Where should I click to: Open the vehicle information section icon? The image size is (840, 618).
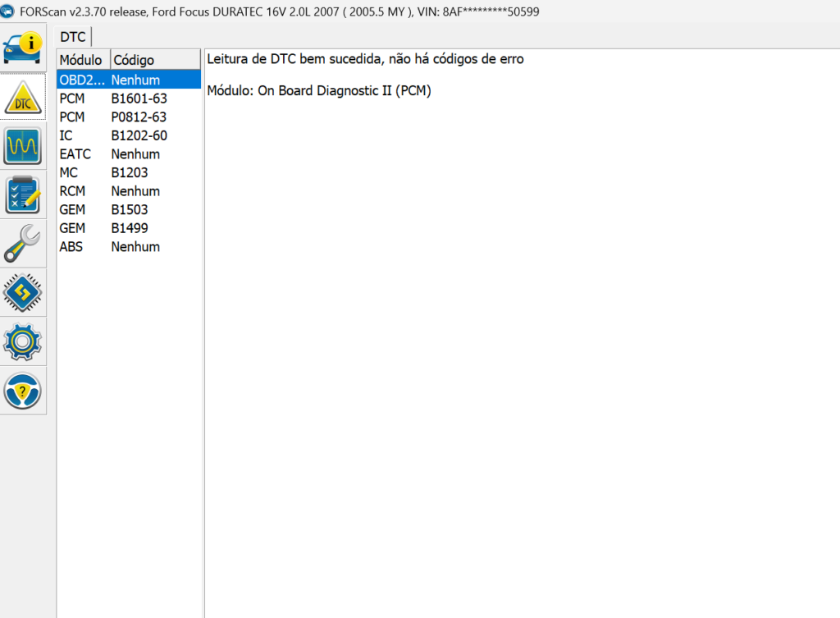[23, 48]
